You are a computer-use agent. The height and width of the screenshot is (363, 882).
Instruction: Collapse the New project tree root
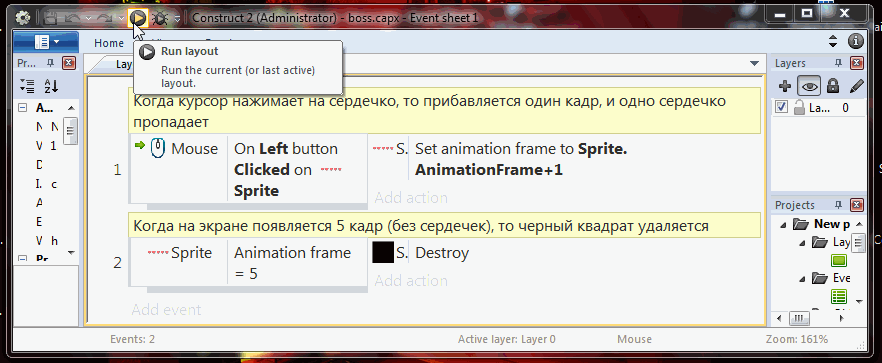[784, 225]
